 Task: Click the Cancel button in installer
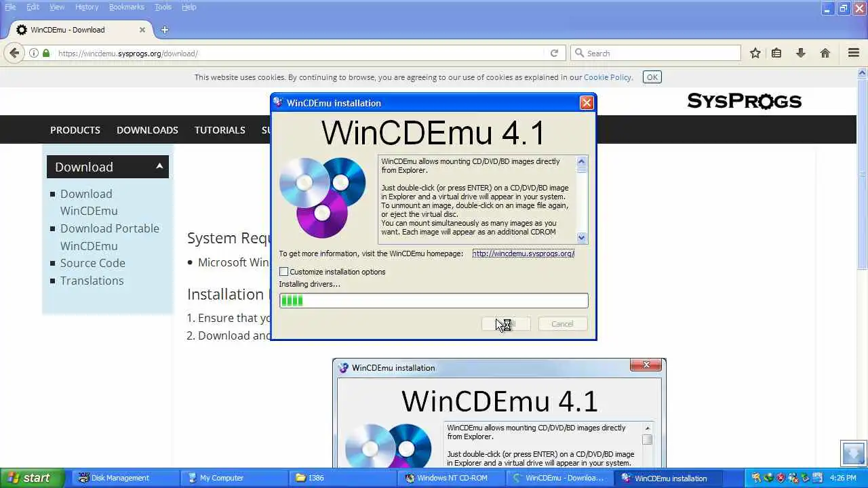[x=562, y=324]
